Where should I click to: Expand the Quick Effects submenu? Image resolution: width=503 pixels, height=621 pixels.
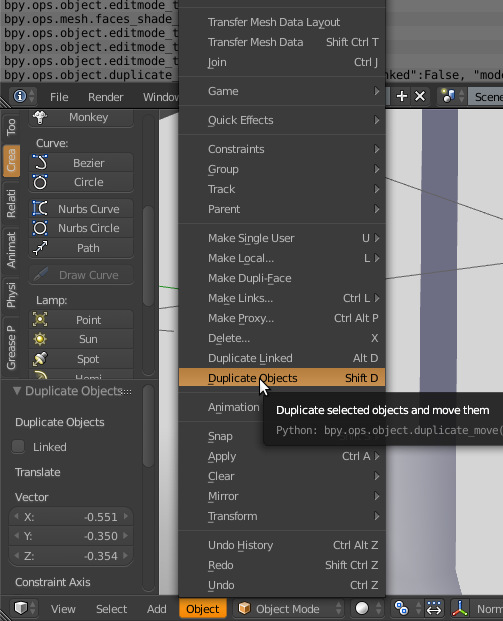click(282, 120)
